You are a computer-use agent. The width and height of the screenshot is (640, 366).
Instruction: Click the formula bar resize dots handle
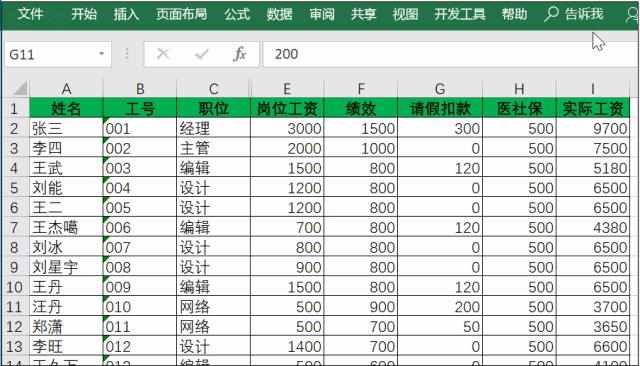[127, 54]
